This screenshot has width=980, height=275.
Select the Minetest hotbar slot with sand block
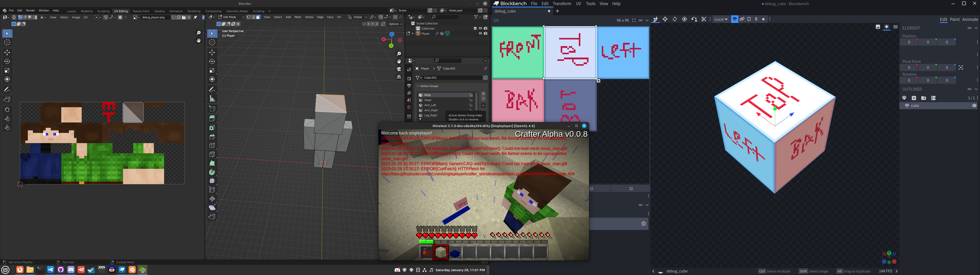click(440, 252)
